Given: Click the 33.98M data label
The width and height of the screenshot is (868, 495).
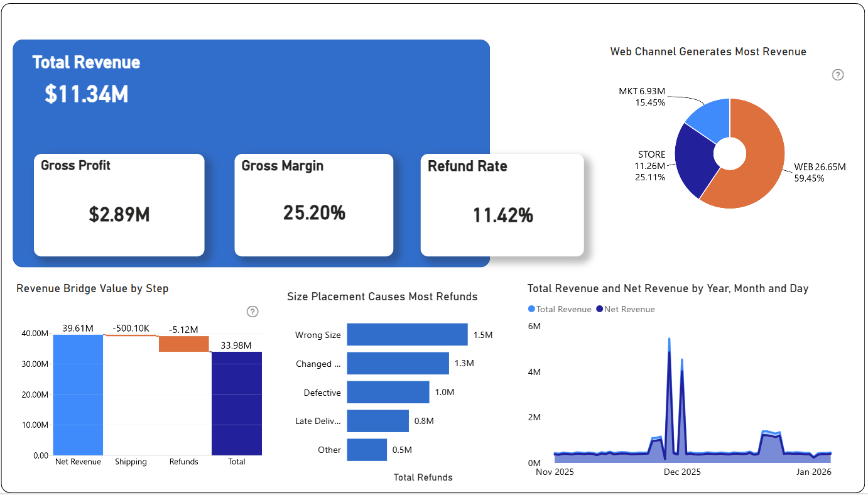Looking at the screenshot, I should [x=237, y=345].
